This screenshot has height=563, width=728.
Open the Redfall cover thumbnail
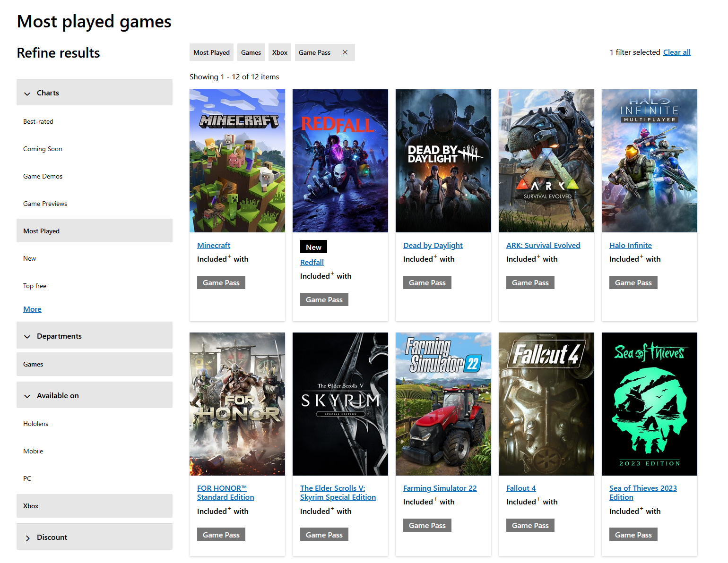[x=340, y=161]
